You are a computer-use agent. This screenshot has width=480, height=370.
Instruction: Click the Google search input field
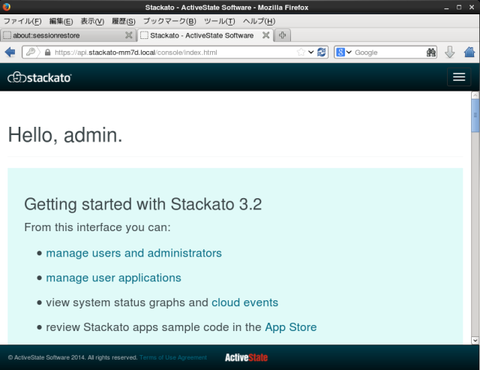(x=389, y=52)
